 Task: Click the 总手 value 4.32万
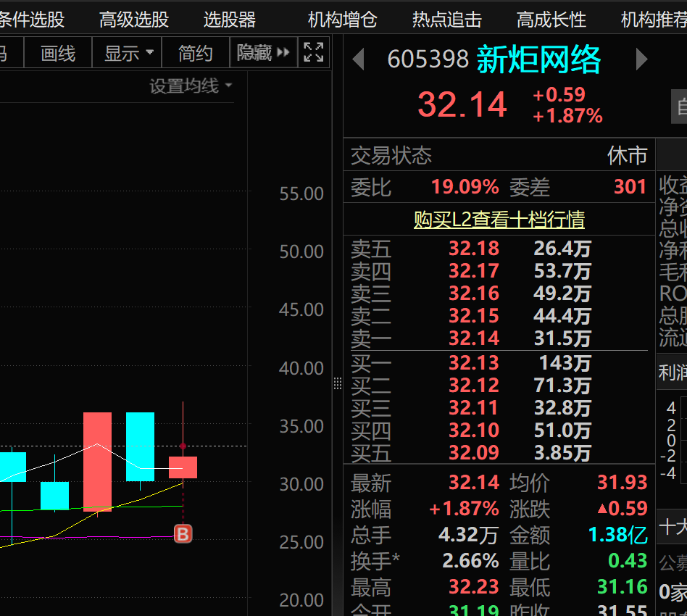[468, 535]
